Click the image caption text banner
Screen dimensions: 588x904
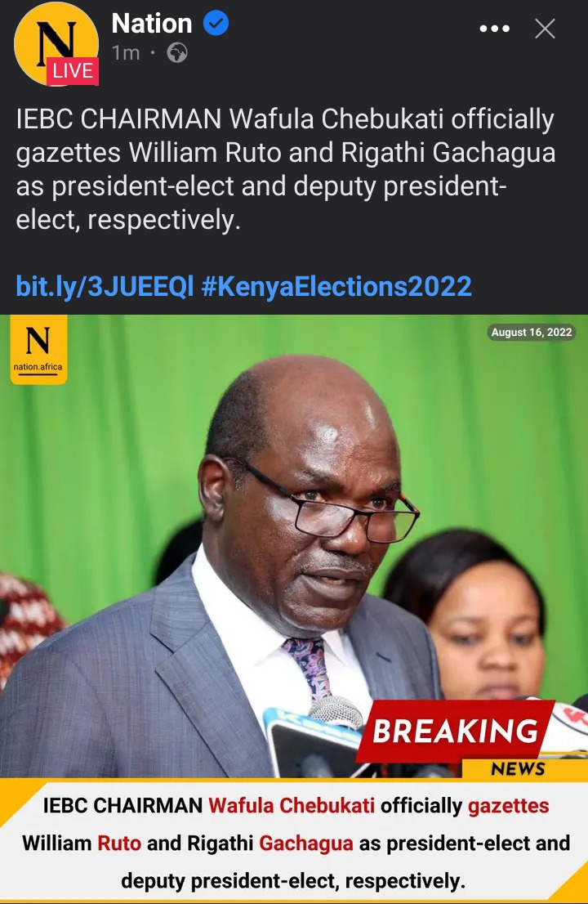(x=294, y=843)
